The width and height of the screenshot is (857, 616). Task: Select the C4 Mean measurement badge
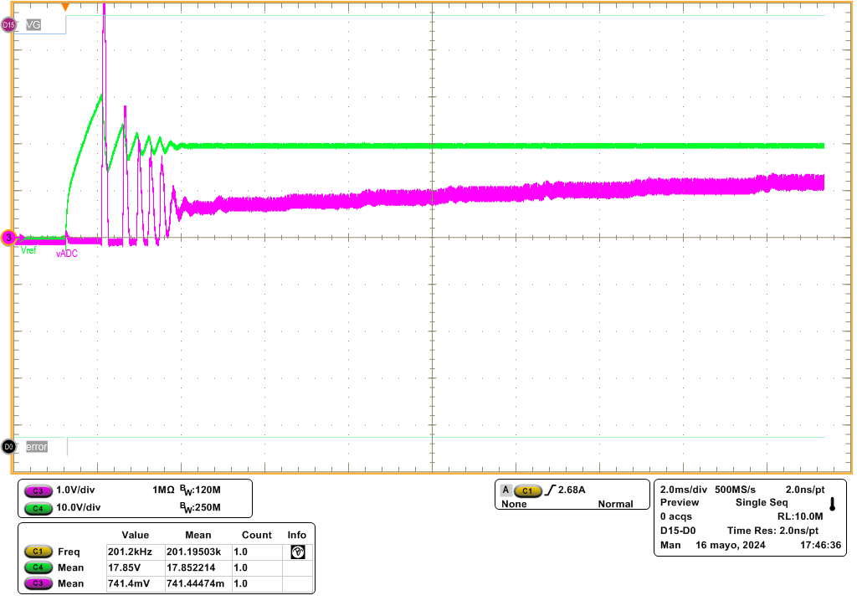[x=38, y=567]
